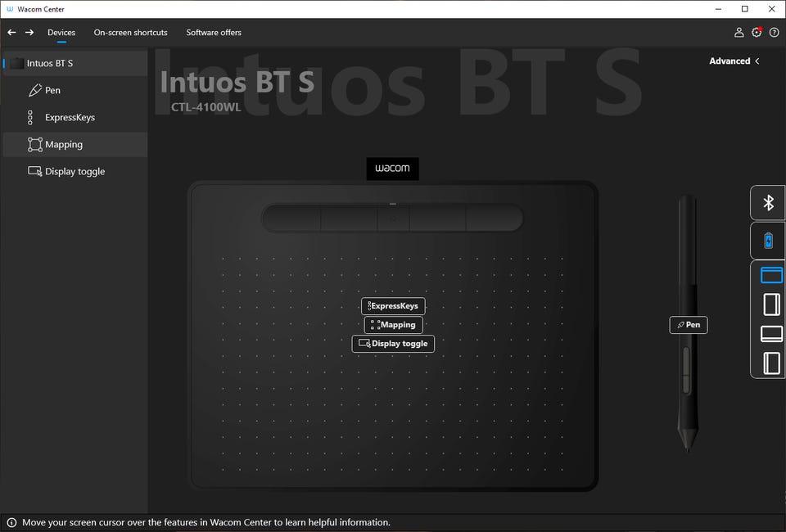Viewport: 786px width, 532px height.
Task: Open Pen settings in the sidebar
Action: 75,90
